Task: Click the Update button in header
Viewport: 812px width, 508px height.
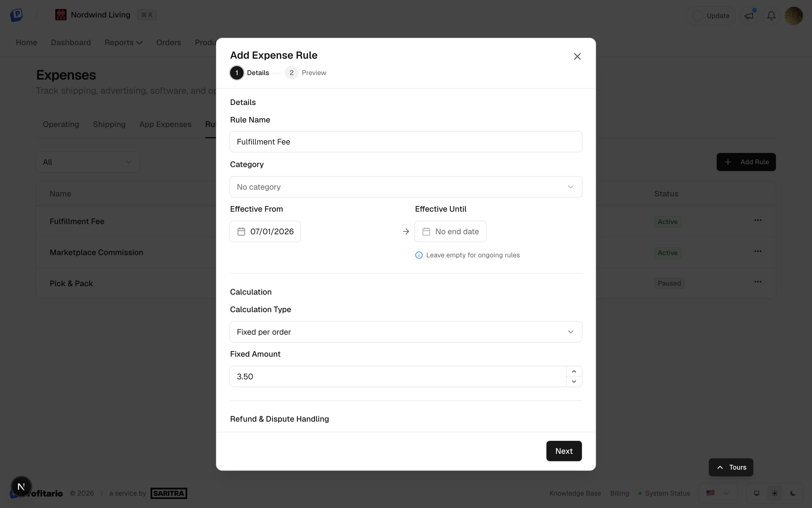Action: pyautogui.click(x=711, y=16)
